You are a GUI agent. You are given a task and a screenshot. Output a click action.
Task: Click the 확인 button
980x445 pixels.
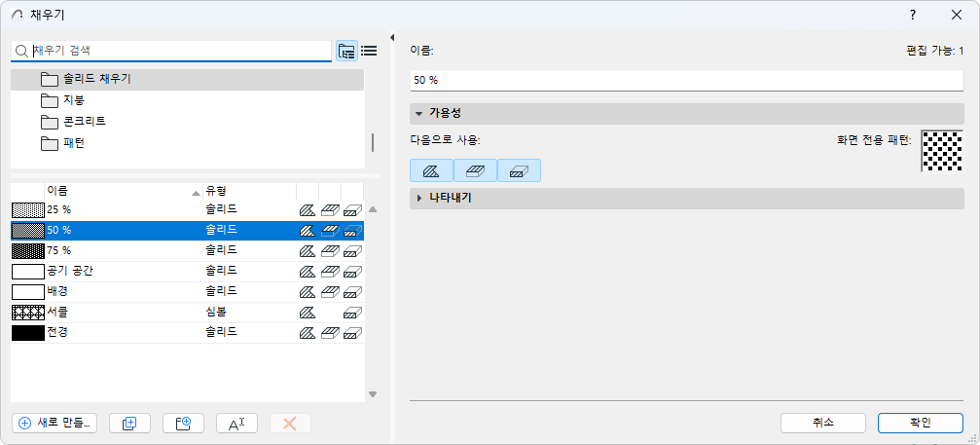(x=920, y=423)
